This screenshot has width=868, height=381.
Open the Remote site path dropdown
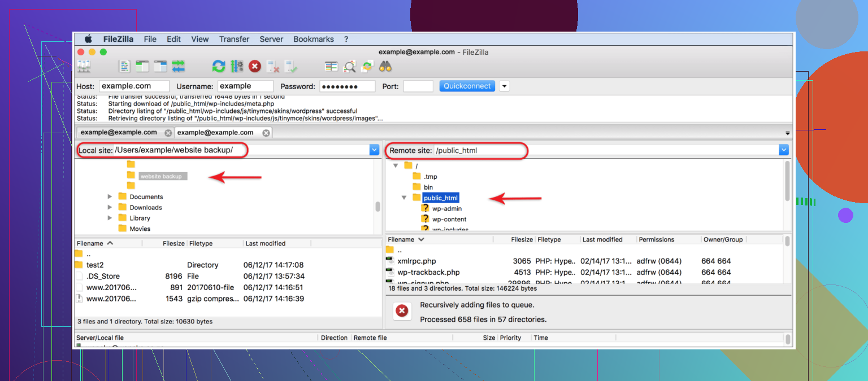(x=783, y=150)
